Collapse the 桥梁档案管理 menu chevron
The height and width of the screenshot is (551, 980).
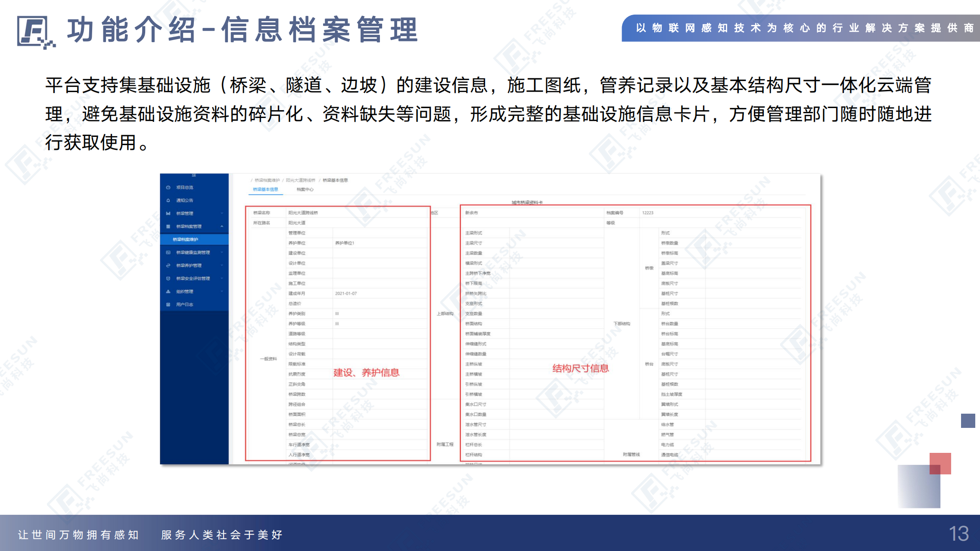tap(222, 226)
